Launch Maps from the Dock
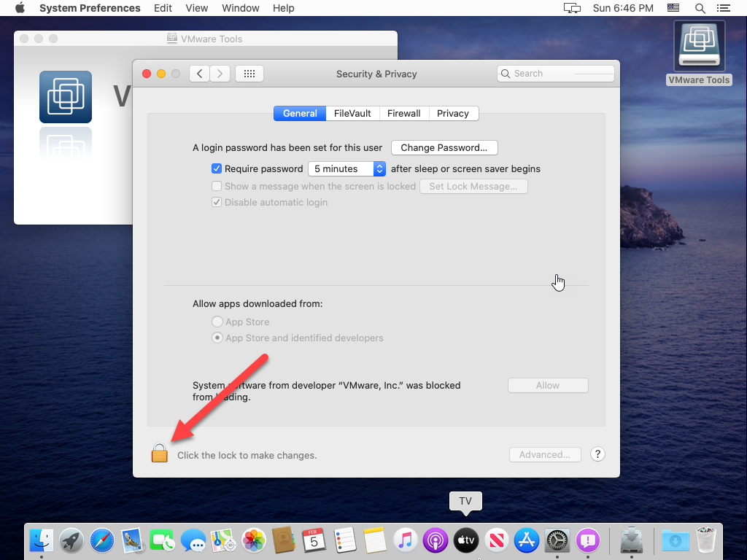Viewport: 747px width, 560px height. click(x=223, y=540)
